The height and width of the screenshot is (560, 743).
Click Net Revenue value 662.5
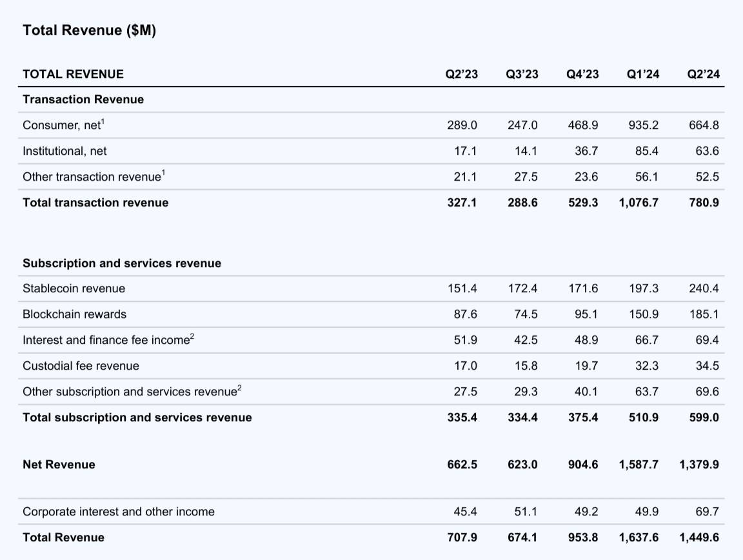(462, 465)
